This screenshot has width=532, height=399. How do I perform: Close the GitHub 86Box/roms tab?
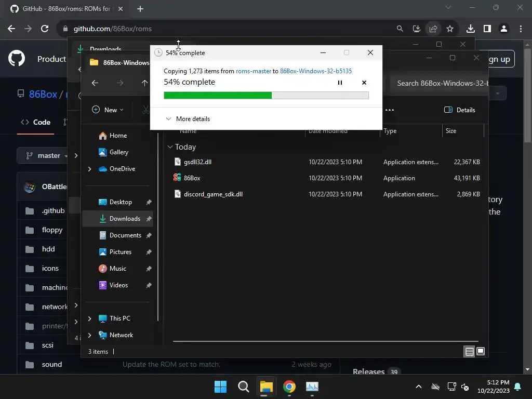pyautogui.click(x=121, y=9)
